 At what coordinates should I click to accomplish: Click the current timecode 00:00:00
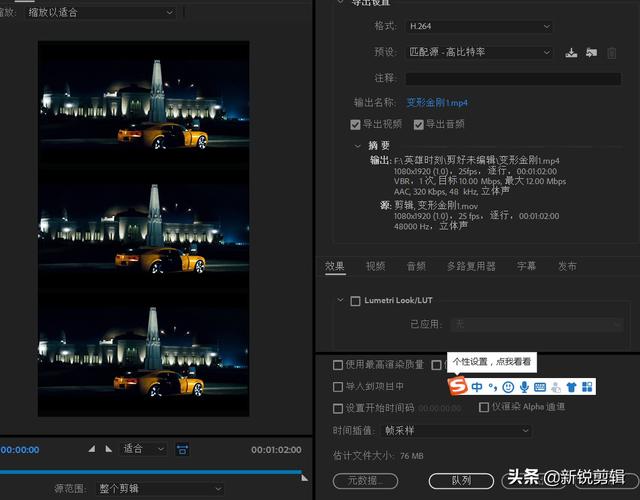pyautogui.click(x=20, y=450)
